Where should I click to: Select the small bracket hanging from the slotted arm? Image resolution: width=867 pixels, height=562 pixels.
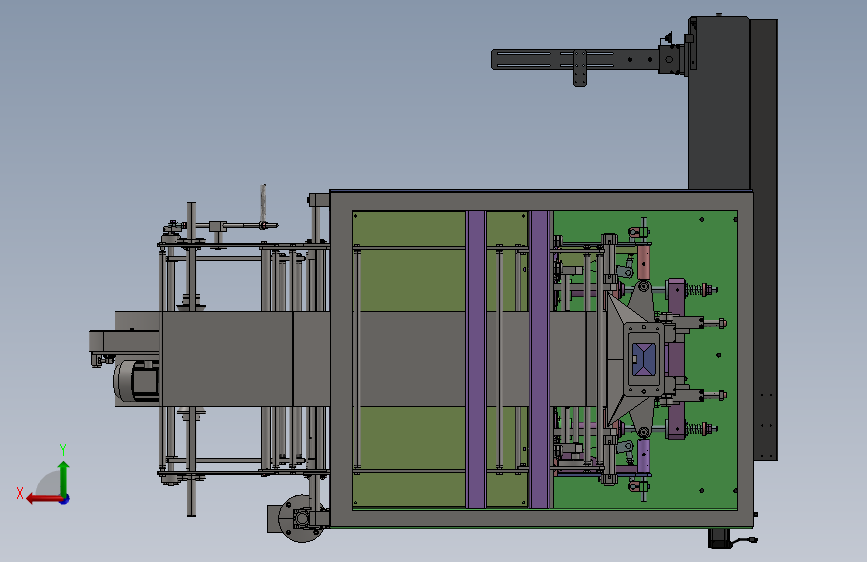click(x=579, y=69)
